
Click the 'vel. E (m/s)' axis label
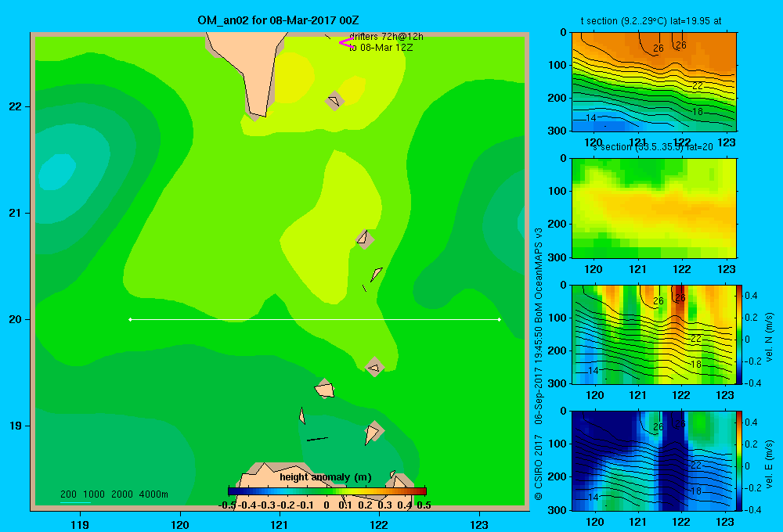pos(770,464)
